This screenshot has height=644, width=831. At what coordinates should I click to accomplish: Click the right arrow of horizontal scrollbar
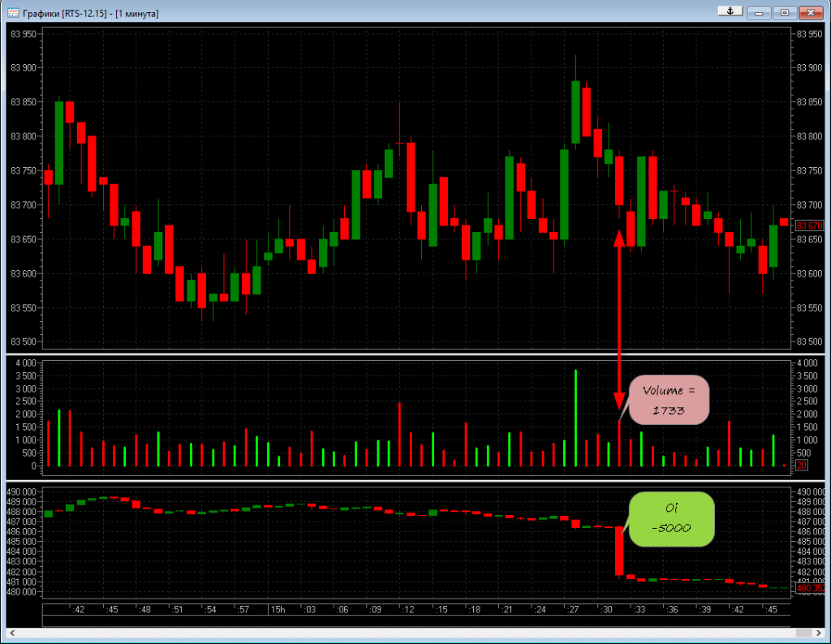(817, 632)
